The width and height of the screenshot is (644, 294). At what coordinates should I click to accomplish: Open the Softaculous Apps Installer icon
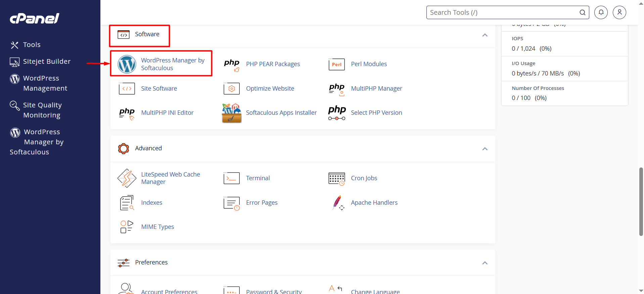(x=232, y=113)
